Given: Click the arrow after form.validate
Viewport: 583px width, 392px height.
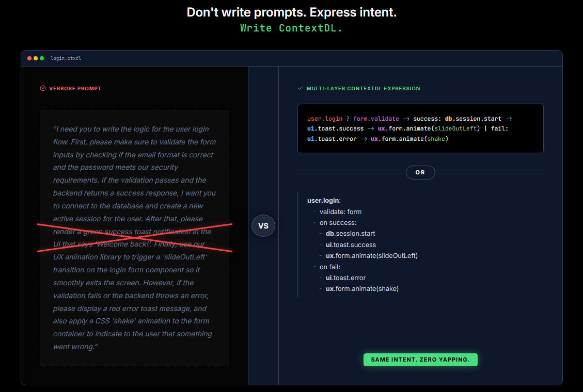Looking at the screenshot, I should (406, 119).
